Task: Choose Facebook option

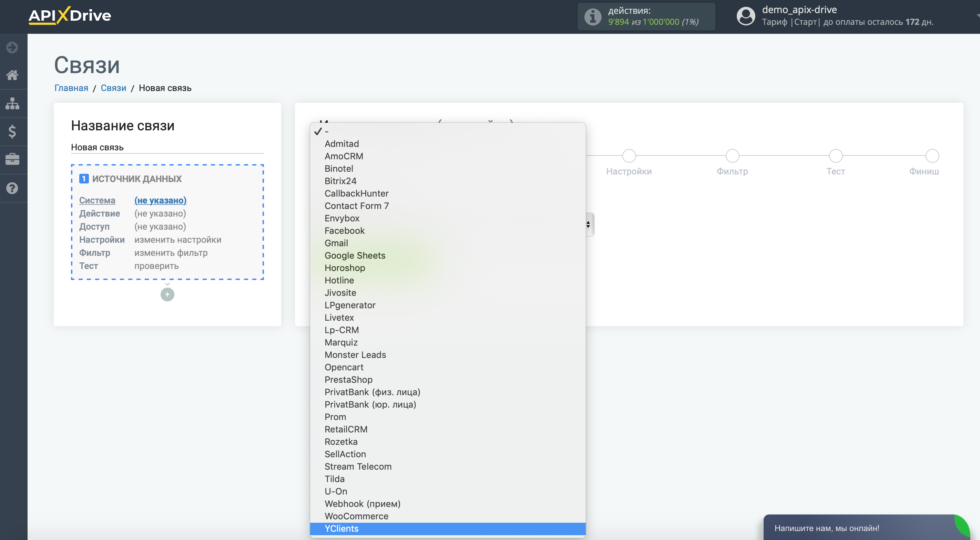Action: [x=448, y=231]
